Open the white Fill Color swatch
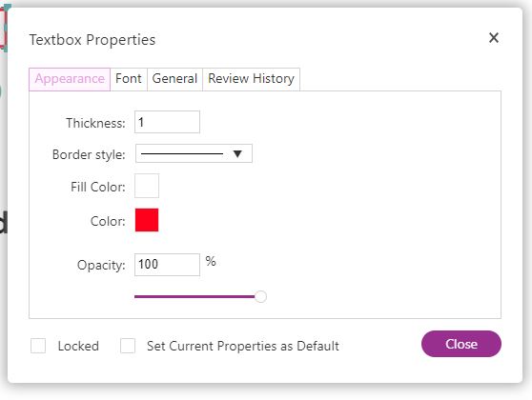Image resolution: width=532 pixels, height=400 pixels. point(147,186)
